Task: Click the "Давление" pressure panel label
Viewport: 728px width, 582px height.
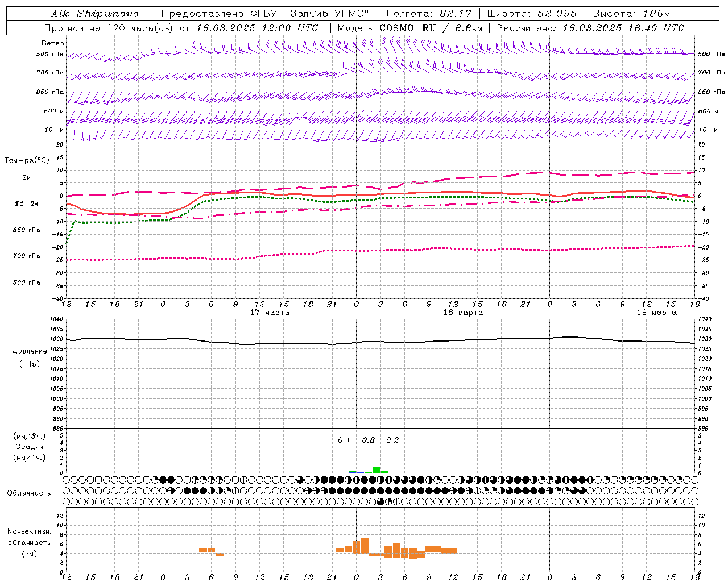Action: click(30, 351)
